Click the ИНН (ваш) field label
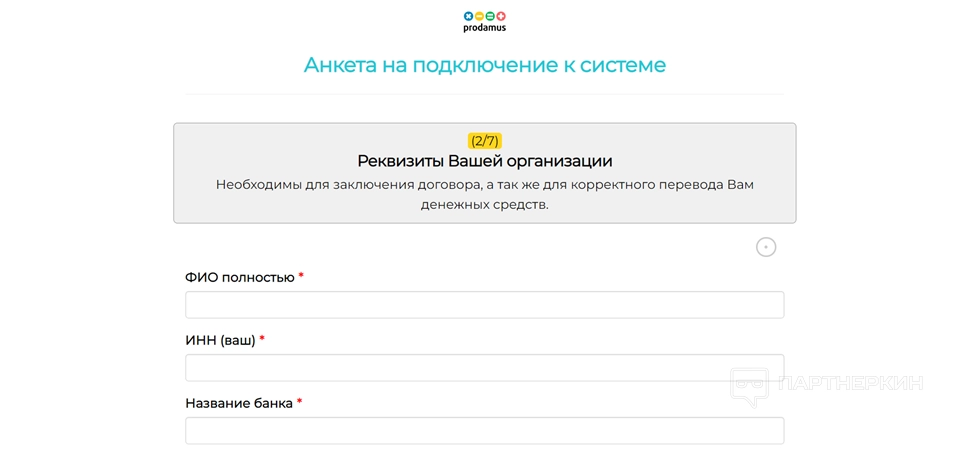This screenshot has height=460, width=974. pos(220,340)
